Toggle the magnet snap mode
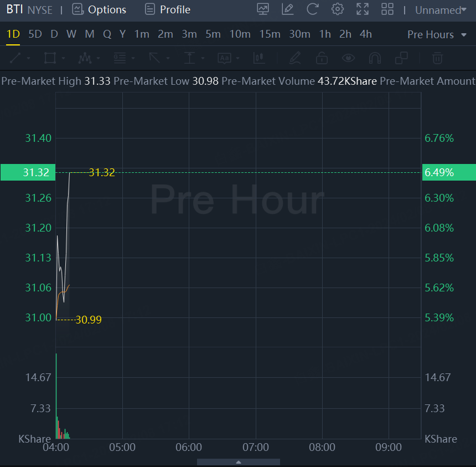 click(x=375, y=58)
